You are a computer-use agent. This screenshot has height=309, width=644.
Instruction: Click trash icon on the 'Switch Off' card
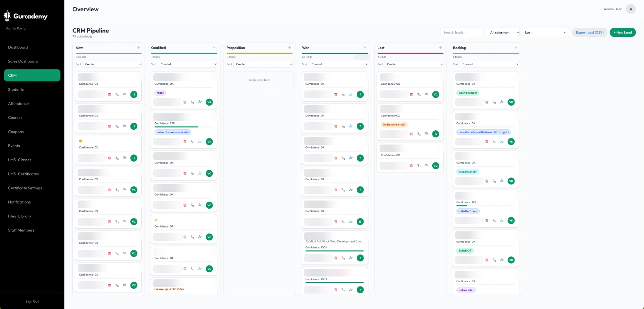click(487, 260)
